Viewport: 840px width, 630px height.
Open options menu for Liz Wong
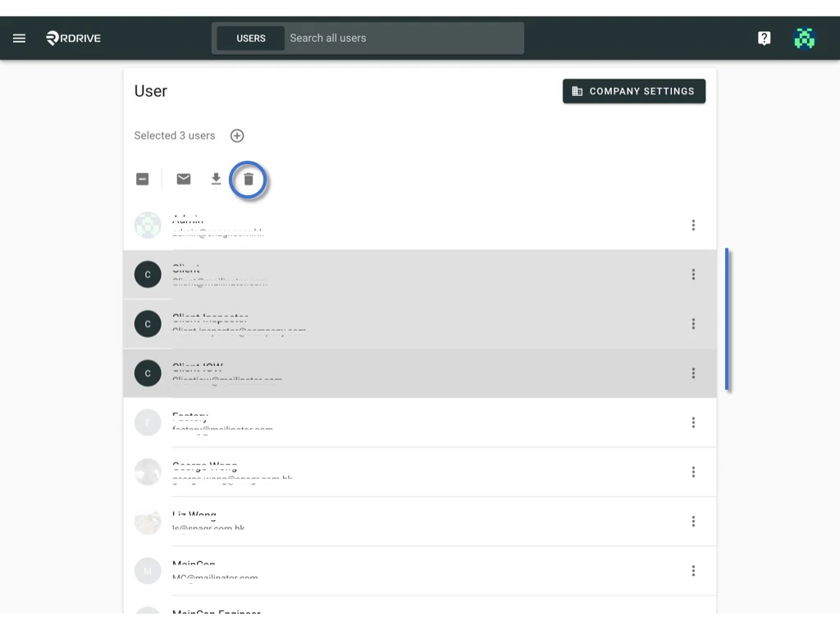[693, 521]
